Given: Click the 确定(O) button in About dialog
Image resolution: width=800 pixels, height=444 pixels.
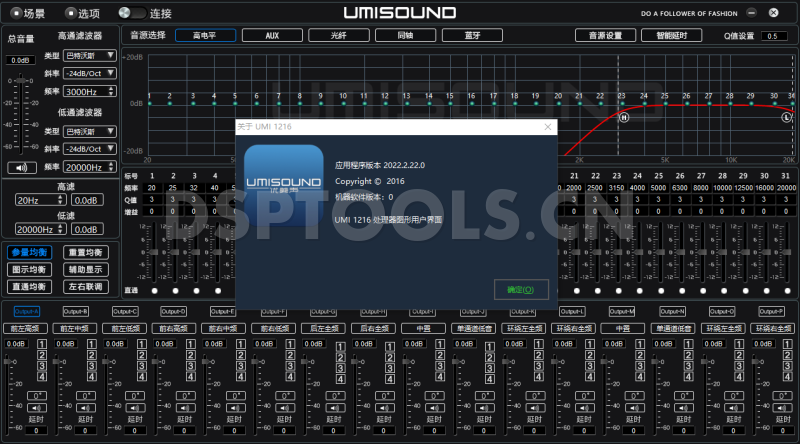Looking at the screenshot, I should tap(521, 289).
